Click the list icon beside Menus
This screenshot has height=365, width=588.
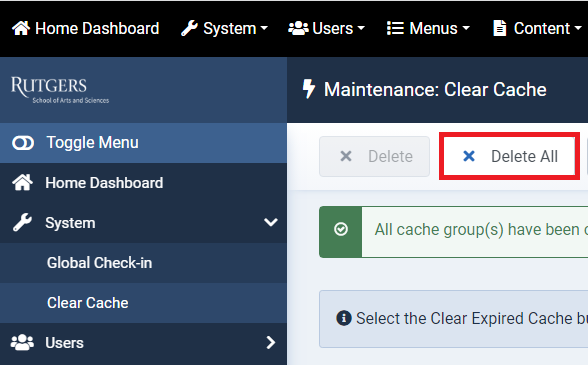[x=395, y=28]
